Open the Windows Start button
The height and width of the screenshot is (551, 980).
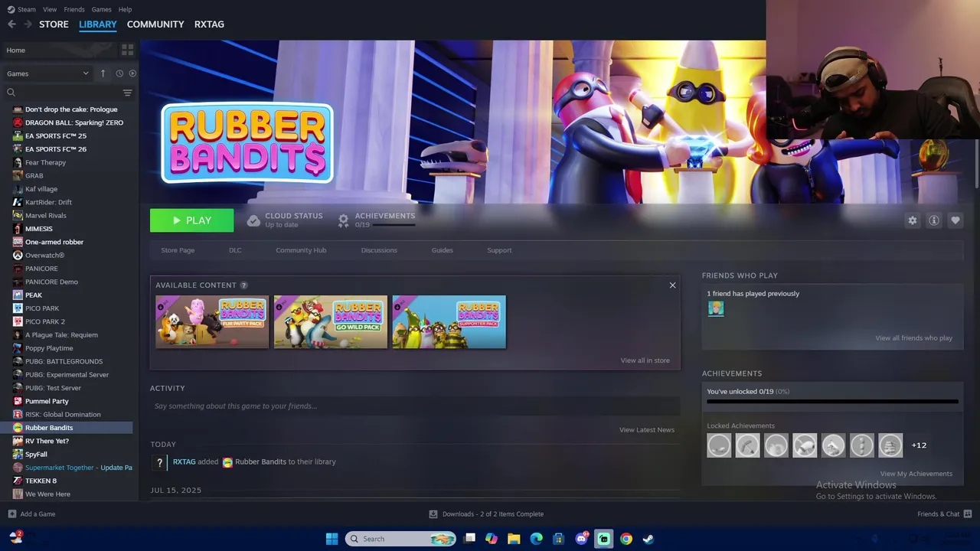[x=332, y=539]
